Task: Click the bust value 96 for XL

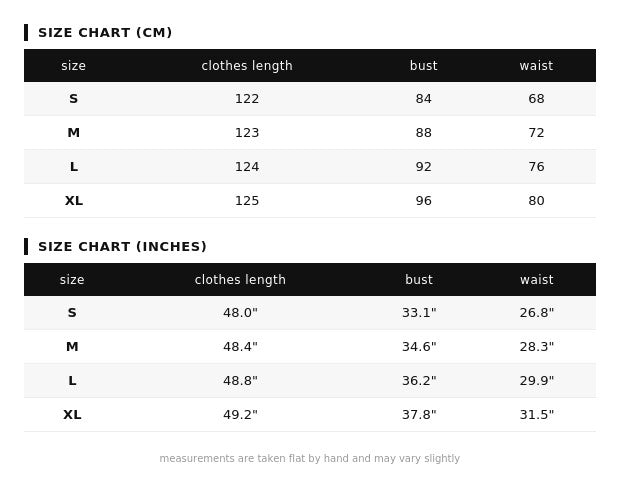Action: 423,201
